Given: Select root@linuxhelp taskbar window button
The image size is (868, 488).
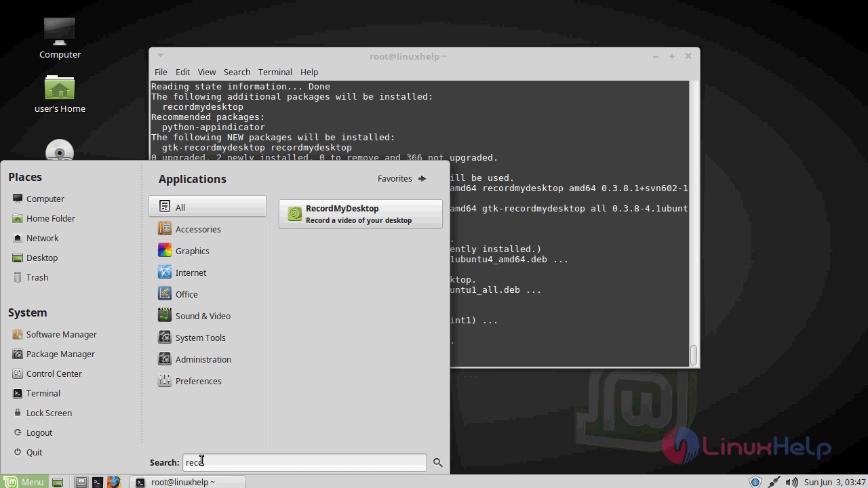Looking at the screenshot, I should pyautogui.click(x=188, y=482).
